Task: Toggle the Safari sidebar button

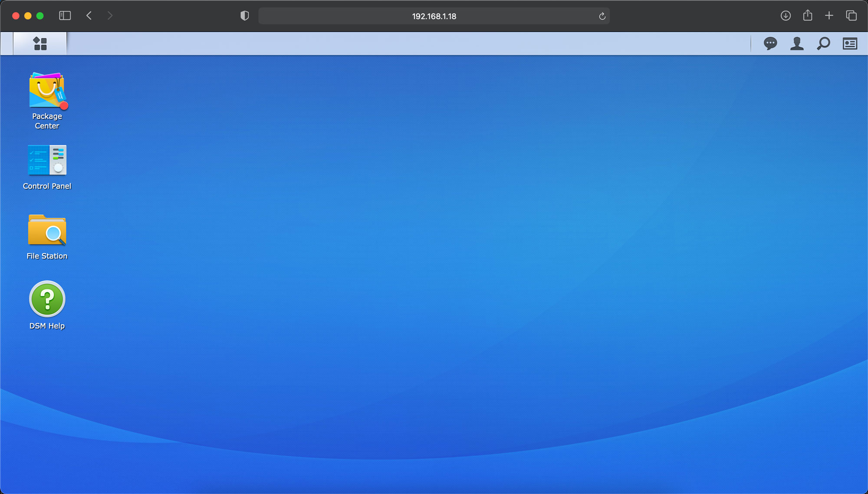Action: 65,16
